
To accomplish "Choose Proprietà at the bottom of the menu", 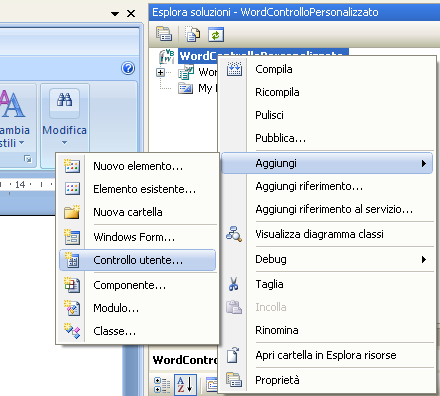I will 277,380.
